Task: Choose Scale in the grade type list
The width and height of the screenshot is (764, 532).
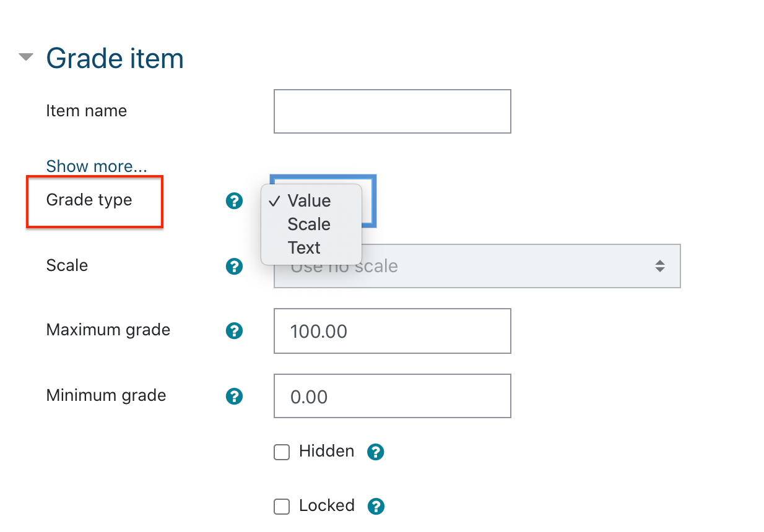Action: [x=309, y=224]
